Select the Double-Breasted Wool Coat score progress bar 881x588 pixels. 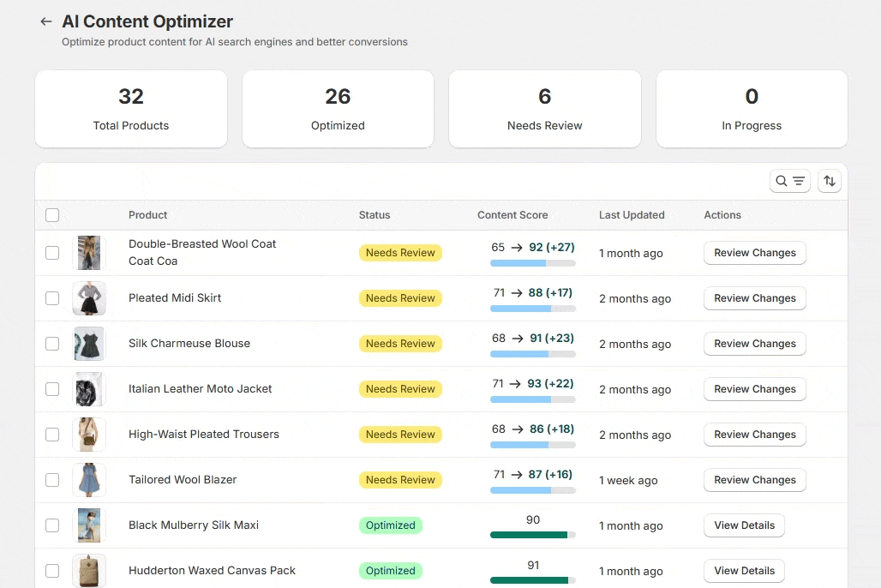[x=533, y=263]
